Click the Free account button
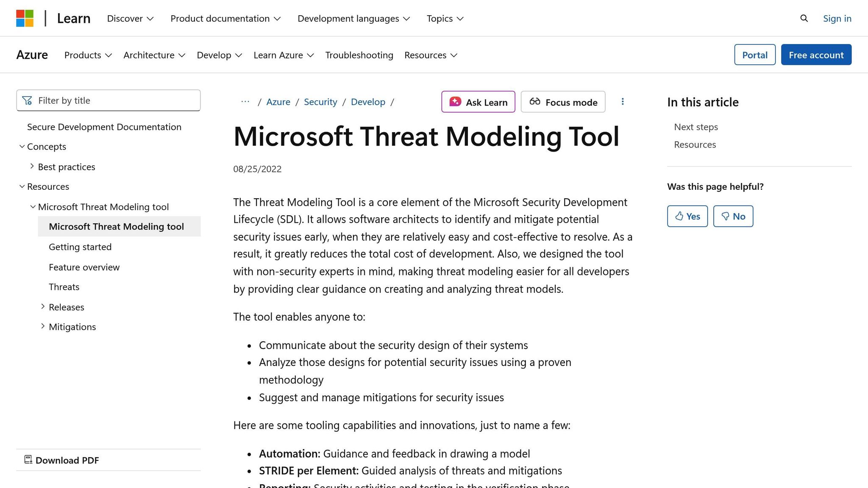The width and height of the screenshot is (868, 488). pos(816,55)
